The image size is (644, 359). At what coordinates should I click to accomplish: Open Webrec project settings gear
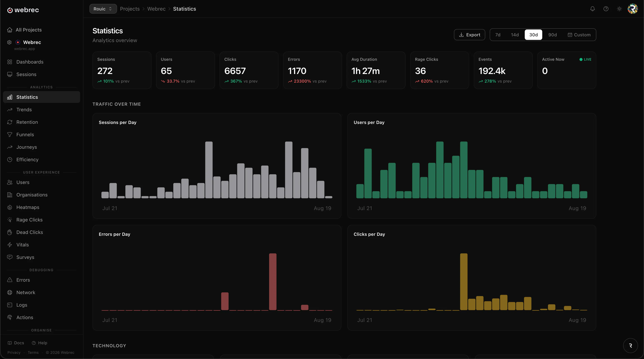[9, 42]
